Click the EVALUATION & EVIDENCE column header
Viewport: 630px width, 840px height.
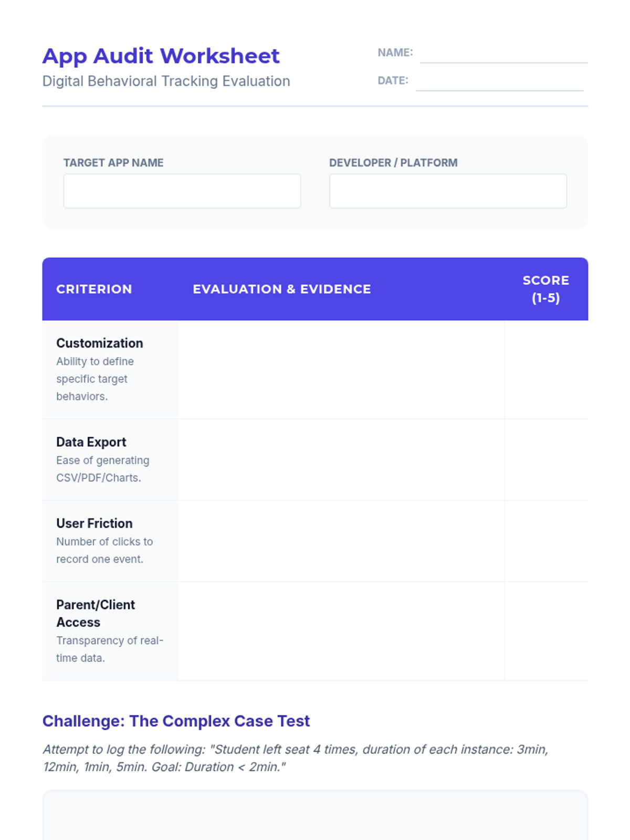(282, 289)
